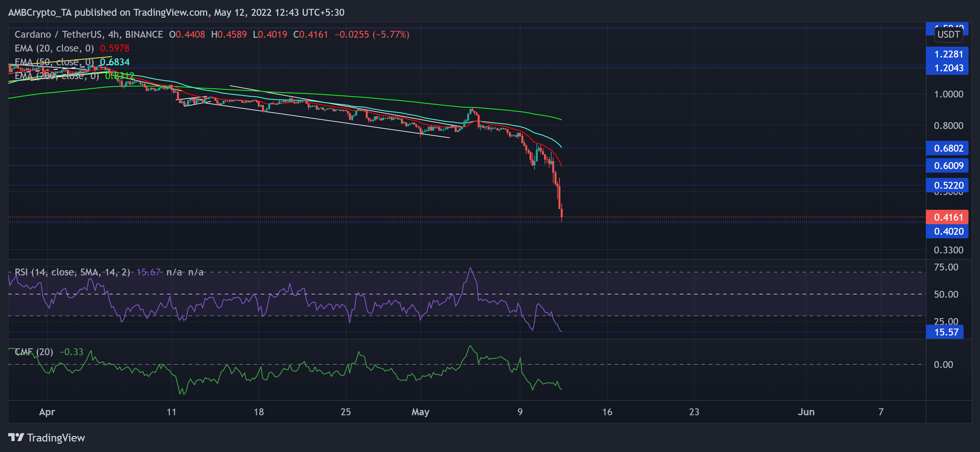Click the RSI (14, close, SMA, 14, 2) legend
Viewport: 980px width, 452px height.
72,272
